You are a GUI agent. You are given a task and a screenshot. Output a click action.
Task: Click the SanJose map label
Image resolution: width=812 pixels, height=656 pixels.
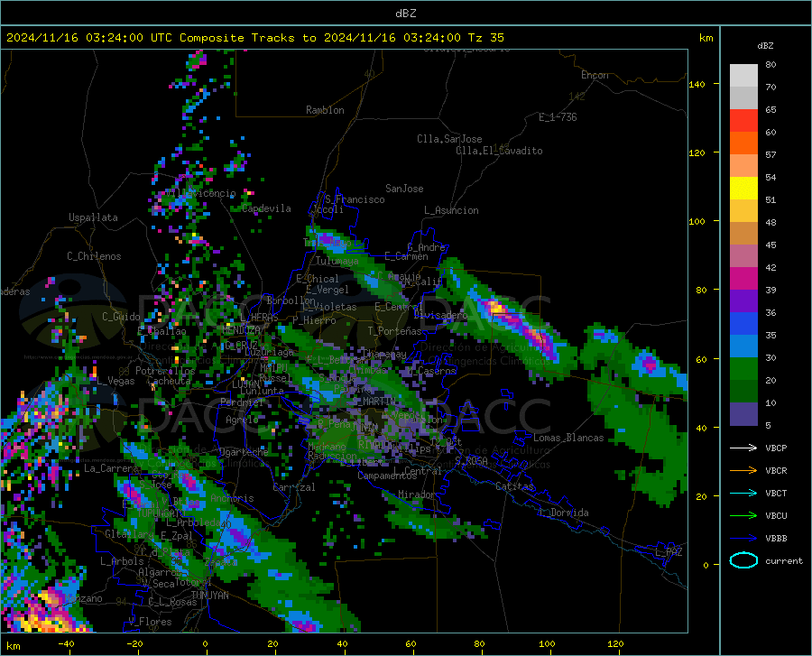coord(404,189)
